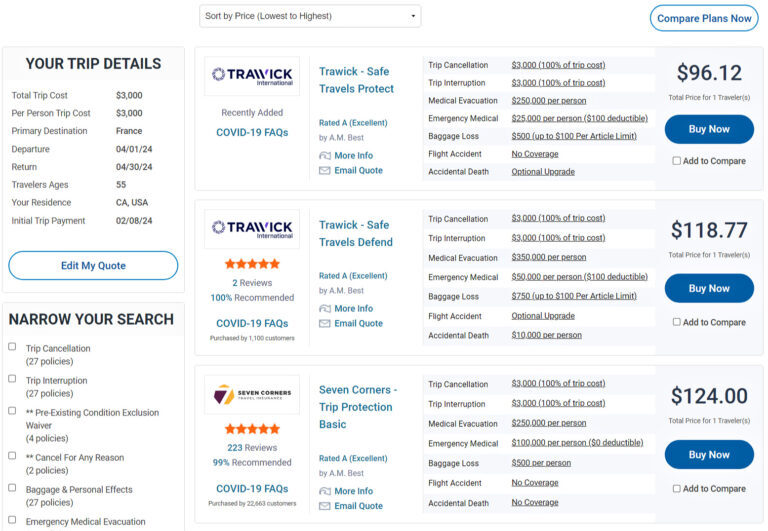Check Add to Compare for $118.77 plan
768x531 pixels.
677,322
